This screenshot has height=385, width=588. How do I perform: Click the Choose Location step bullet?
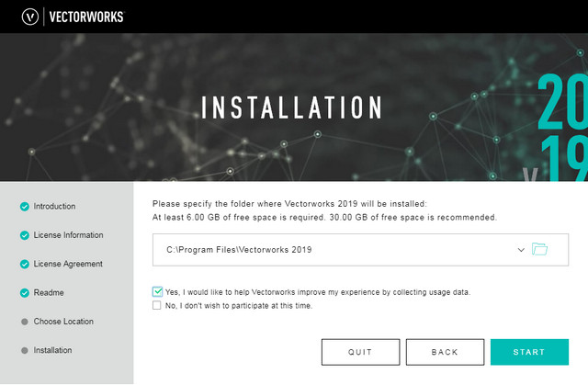[x=24, y=322]
